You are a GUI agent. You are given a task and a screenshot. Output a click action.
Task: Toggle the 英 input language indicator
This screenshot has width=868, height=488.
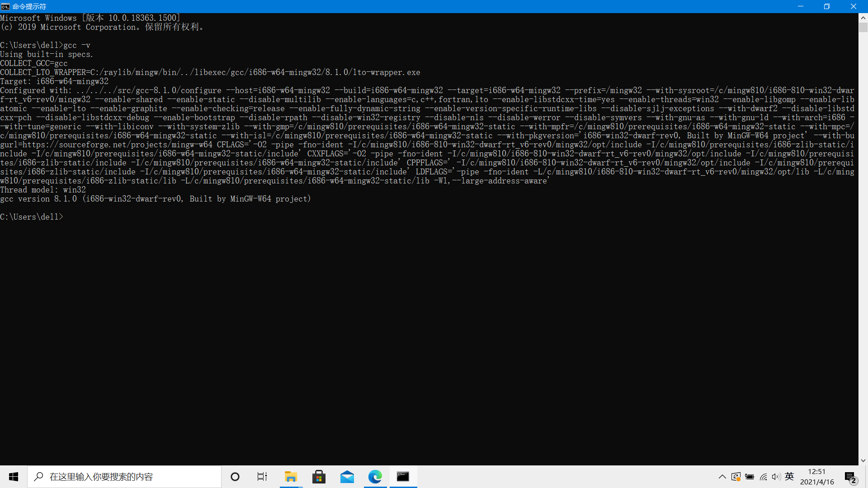[x=789, y=476]
